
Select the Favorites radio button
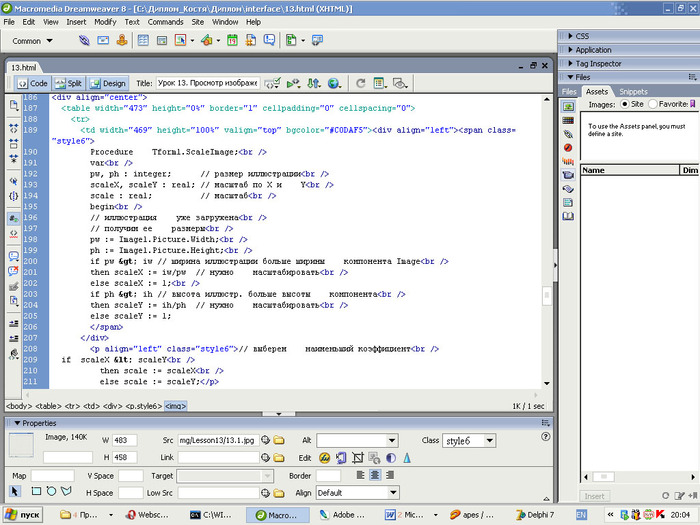[653, 104]
